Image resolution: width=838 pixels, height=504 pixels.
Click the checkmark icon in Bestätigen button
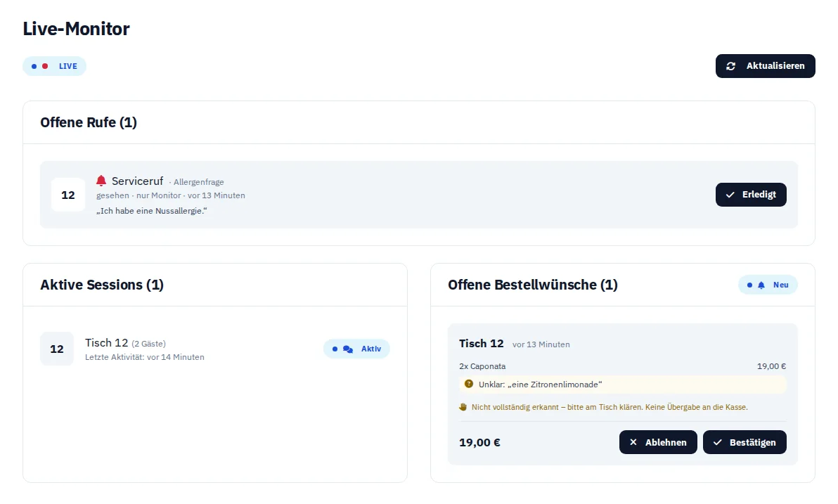coord(718,442)
